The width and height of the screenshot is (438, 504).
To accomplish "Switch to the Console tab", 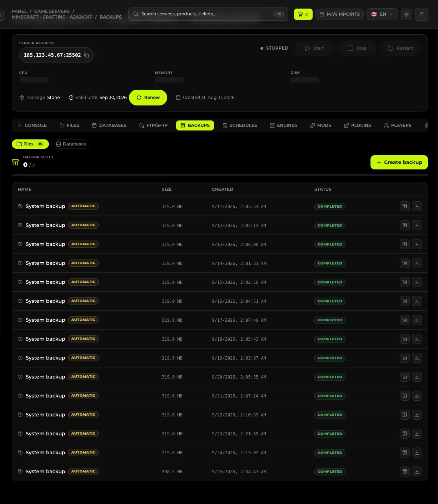I will click(33, 125).
